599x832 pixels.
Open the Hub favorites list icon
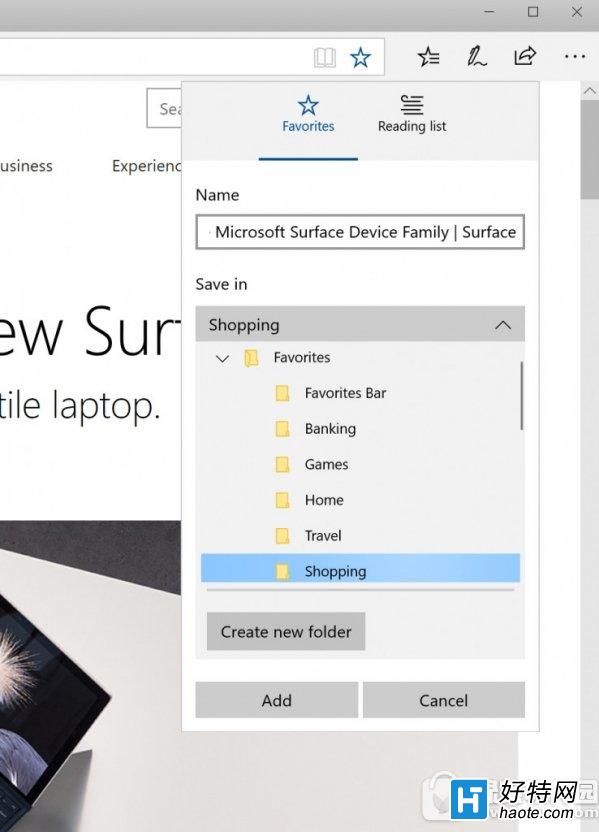(x=428, y=56)
